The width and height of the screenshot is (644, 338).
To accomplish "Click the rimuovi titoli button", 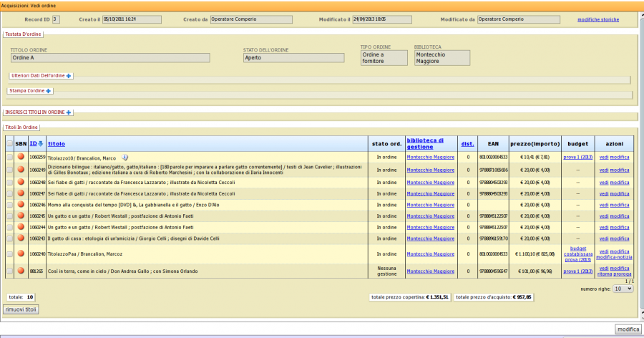I will pos(21,309).
